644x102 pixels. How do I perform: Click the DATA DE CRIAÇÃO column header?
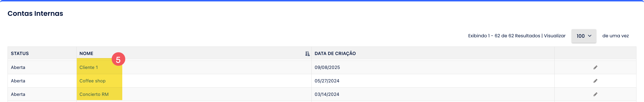click(x=335, y=53)
